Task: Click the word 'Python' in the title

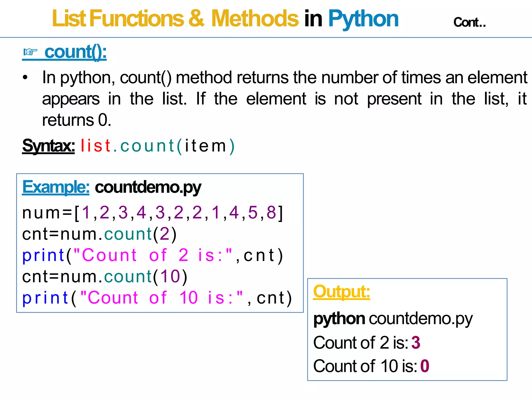Action: pyautogui.click(x=363, y=19)
